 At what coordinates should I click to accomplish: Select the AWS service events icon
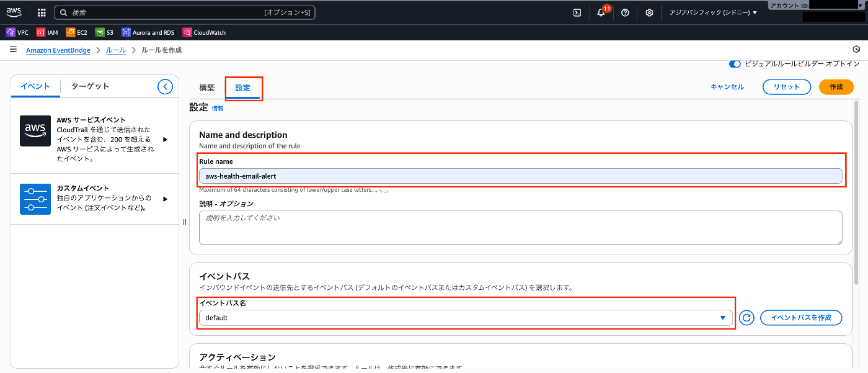35,130
